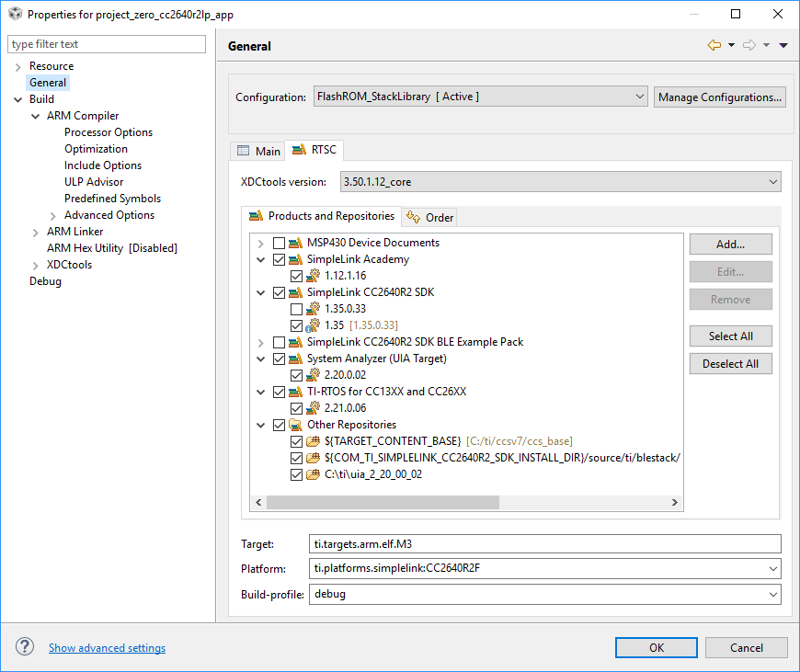
Task: Click the forward navigation arrow icon
Action: [749, 45]
